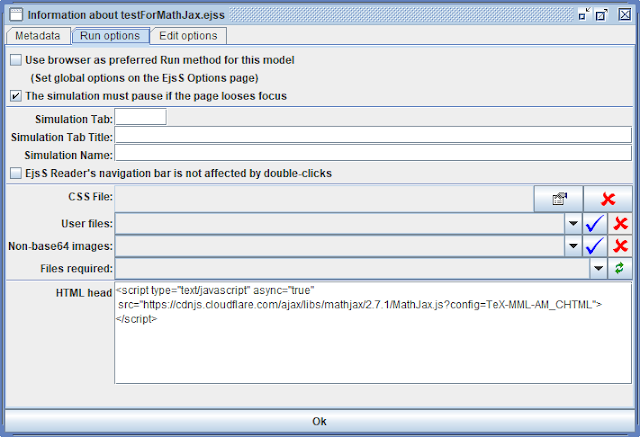Uncheck simulation must pause on focus loss
Image resolution: width=640 pixels, height=437 pixels.
click(x=16, y=96)
